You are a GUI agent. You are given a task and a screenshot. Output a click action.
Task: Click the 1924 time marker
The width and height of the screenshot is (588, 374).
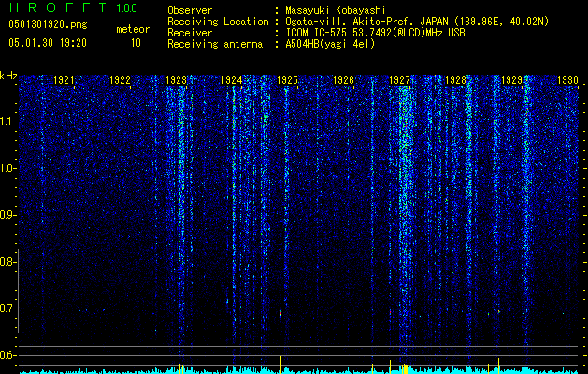232,79
